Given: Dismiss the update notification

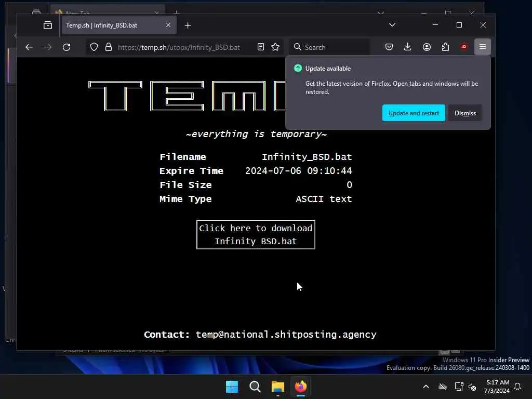Looking at the screenshot, I should 465,113.
